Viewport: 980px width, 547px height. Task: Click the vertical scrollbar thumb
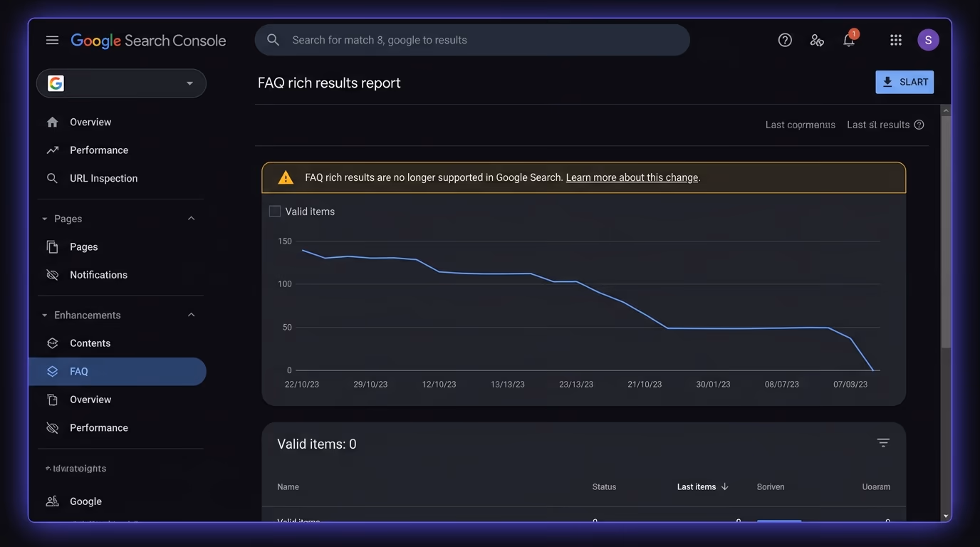click(x=946, y=231)
